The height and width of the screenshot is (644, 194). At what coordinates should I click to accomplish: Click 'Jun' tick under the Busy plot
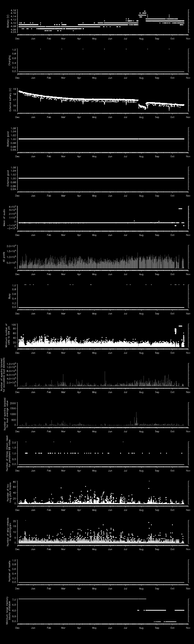(x=110, y=313)
